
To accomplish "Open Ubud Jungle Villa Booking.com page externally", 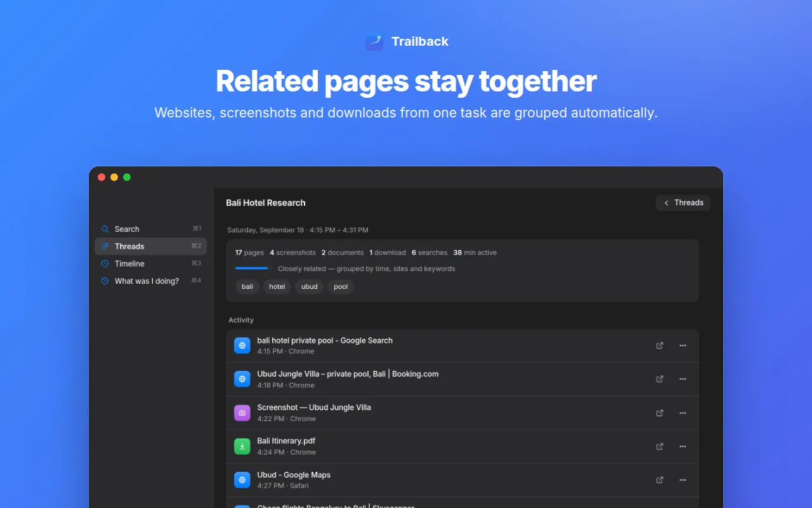I will 660,379.
